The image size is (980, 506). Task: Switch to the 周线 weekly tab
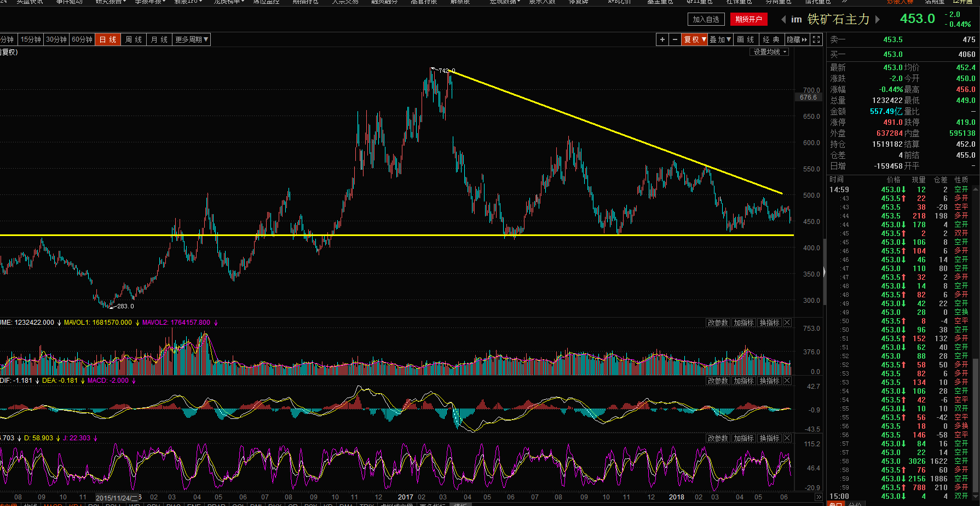point(134,39)
